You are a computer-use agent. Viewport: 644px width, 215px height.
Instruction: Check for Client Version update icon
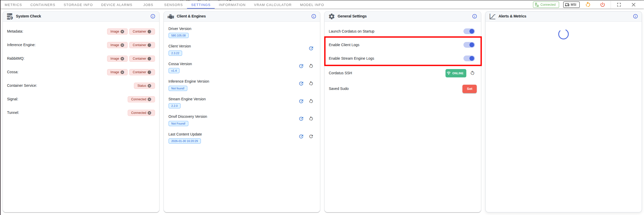pos(311,48)
